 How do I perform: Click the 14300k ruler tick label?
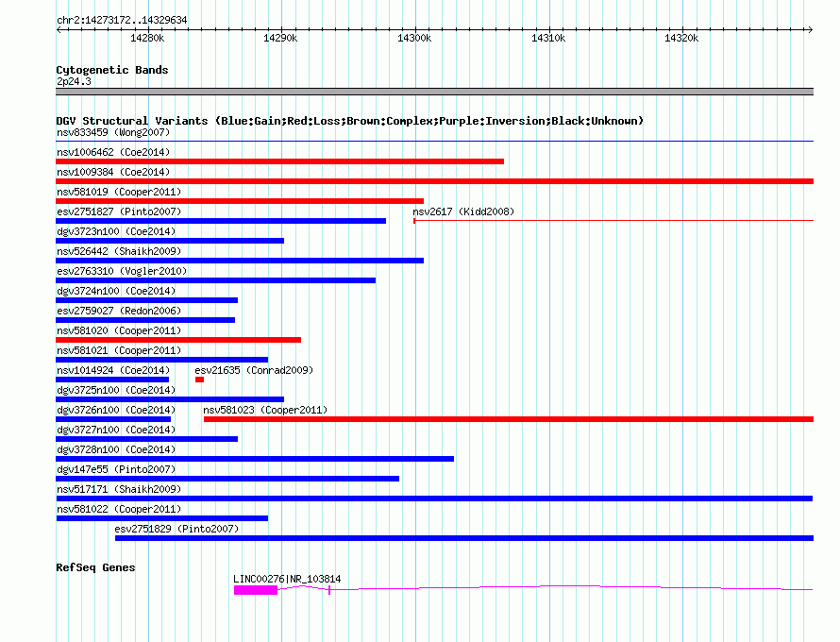pos(414,38)
